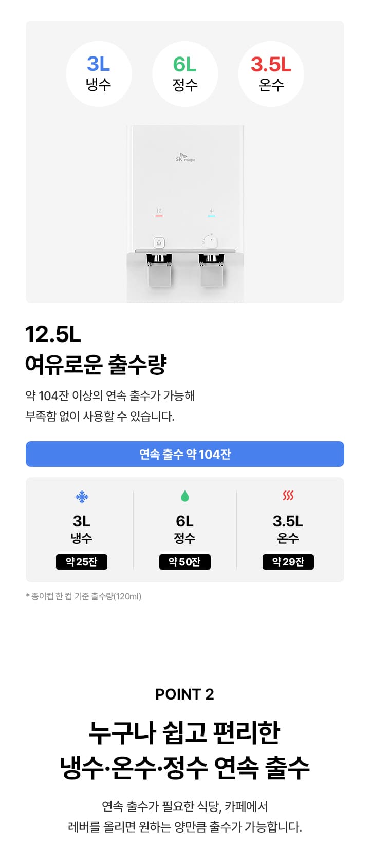Select the 3.5L 온수 circle badge

tap(271, 74)
